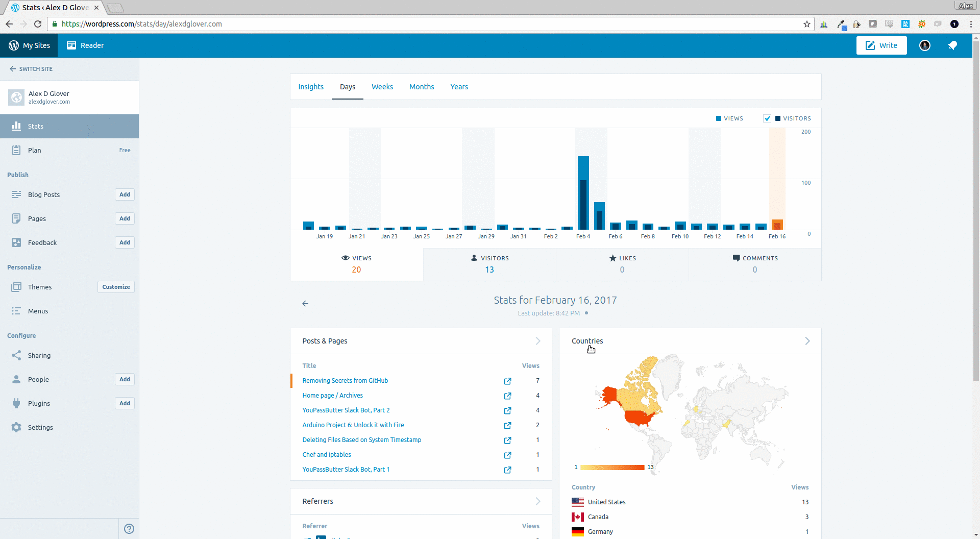Image resolution: width=980 pixels, height=539 pixels.
Task: Expand the Countries panel chevron
Action: tap(807, 341)
